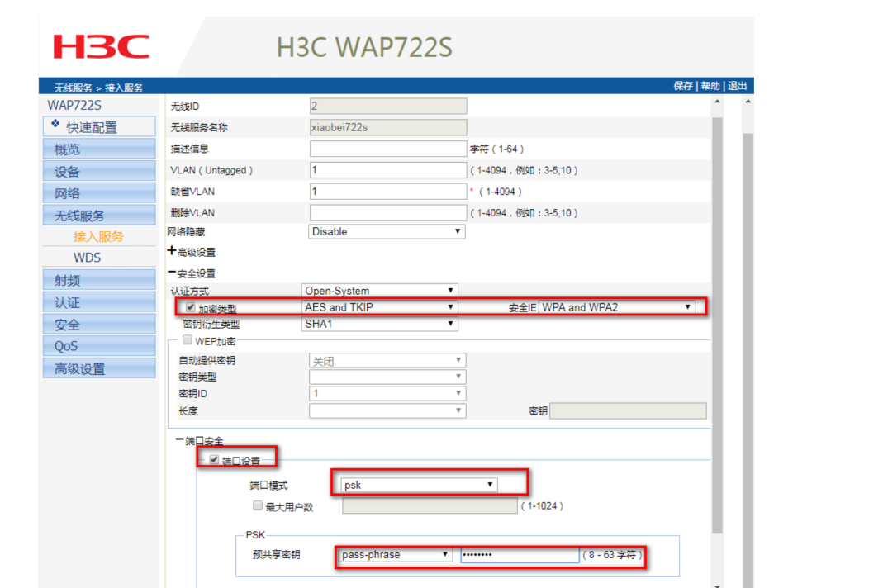Open the 射频 menu item
This screenshot has height=588, width=883.
click(x=99, y=280)
